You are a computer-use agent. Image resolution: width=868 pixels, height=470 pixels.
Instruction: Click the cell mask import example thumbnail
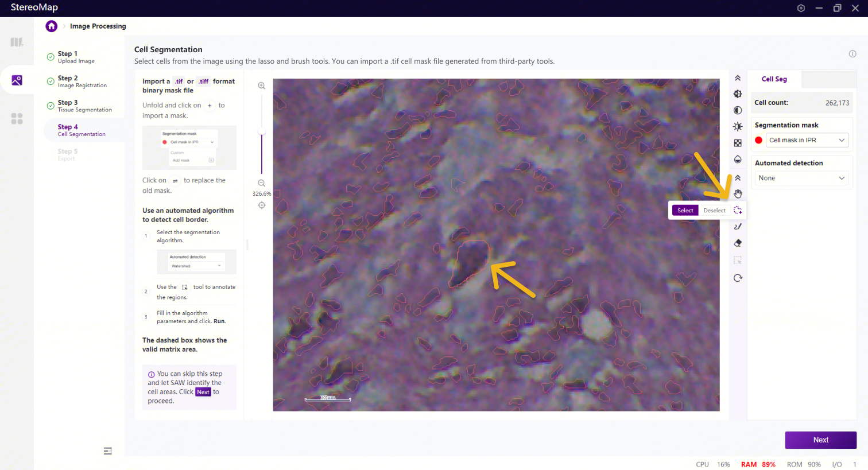189,147
